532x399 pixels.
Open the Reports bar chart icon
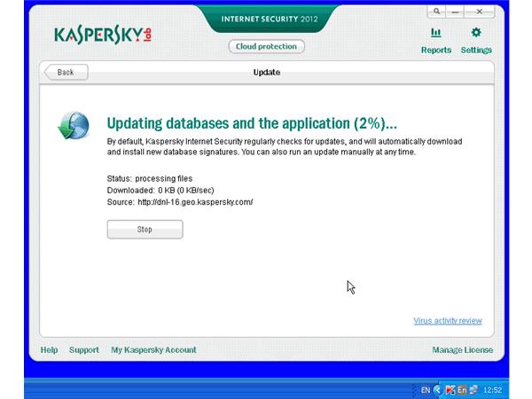436,33
